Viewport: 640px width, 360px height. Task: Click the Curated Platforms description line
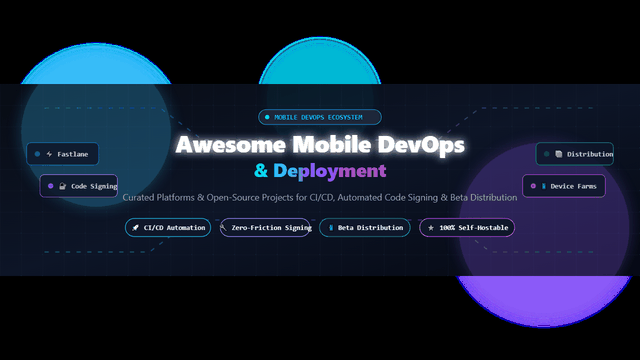[320, 198]
